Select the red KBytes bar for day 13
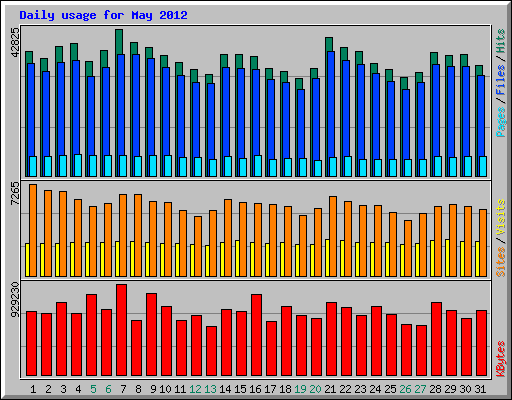This screenshot has height=400, width=512. (212, 351)
